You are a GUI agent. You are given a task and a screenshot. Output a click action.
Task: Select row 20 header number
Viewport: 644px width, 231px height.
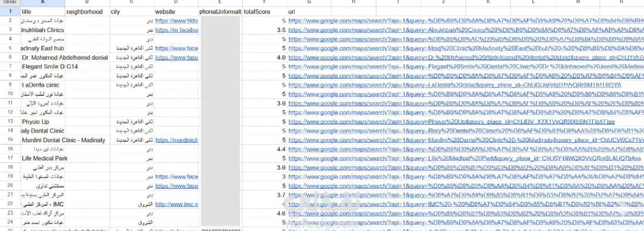(x=10, y=185)
